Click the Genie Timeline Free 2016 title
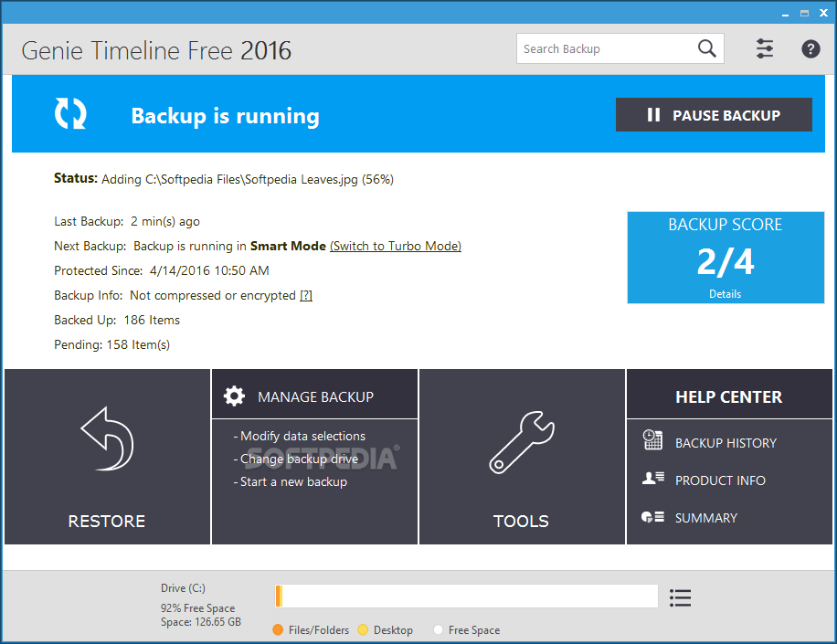This screenshot has width=837, height=644. pos(156,50)
